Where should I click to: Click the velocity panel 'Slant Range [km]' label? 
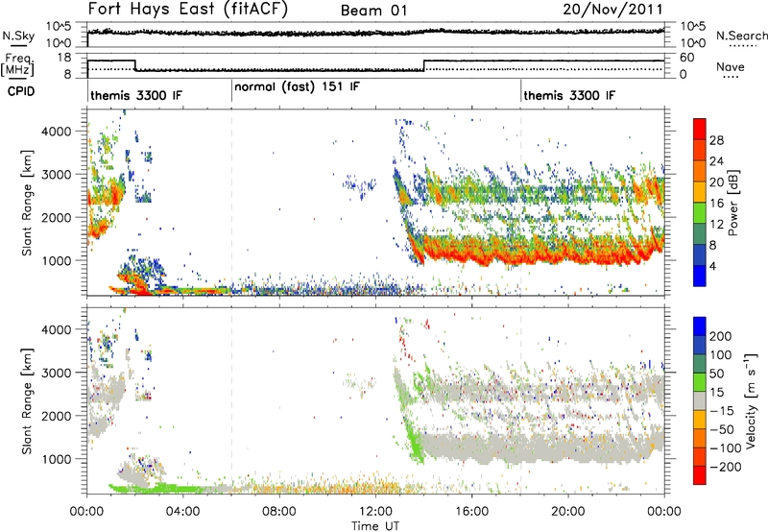click(27, 400)
